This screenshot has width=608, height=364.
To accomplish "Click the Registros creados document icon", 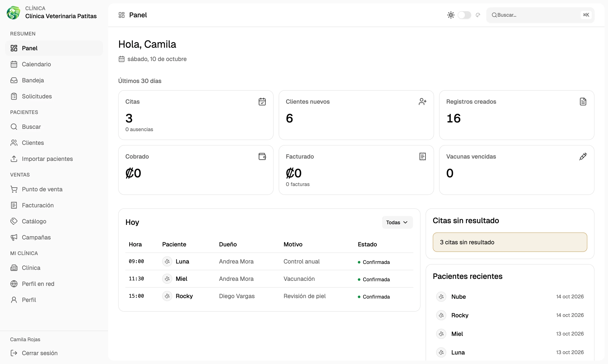I will click(x=583, y=102).
